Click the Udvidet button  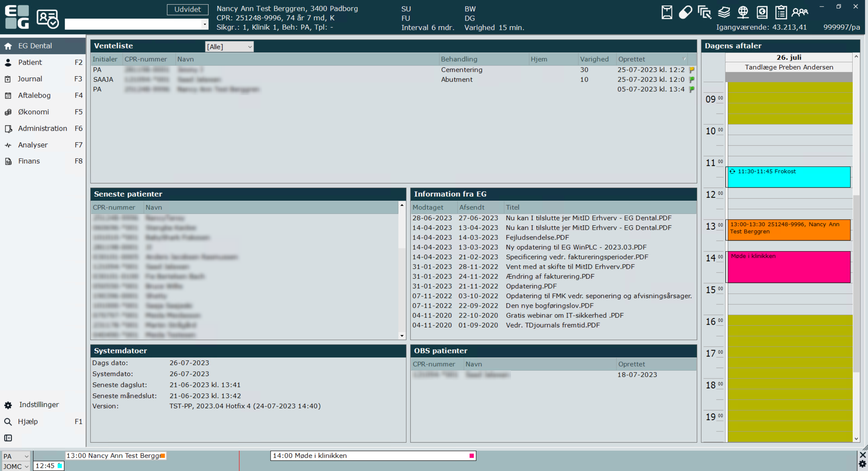pyautogui.click(x=188, y=9)
